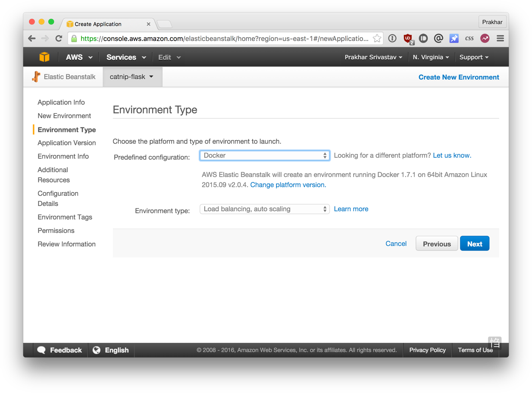Select Configuration Details step
Viewport: 532px width, 393px height.
tap(58, 198)
